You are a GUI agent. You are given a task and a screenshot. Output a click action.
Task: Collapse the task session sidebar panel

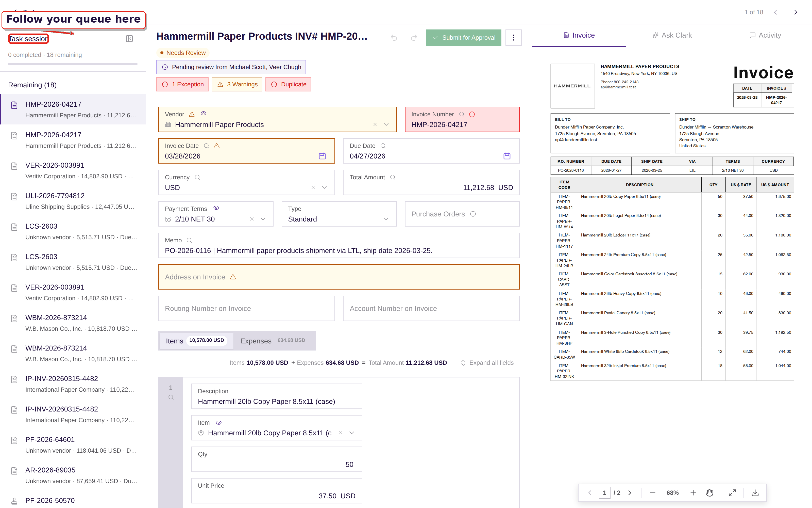point(129,39)
